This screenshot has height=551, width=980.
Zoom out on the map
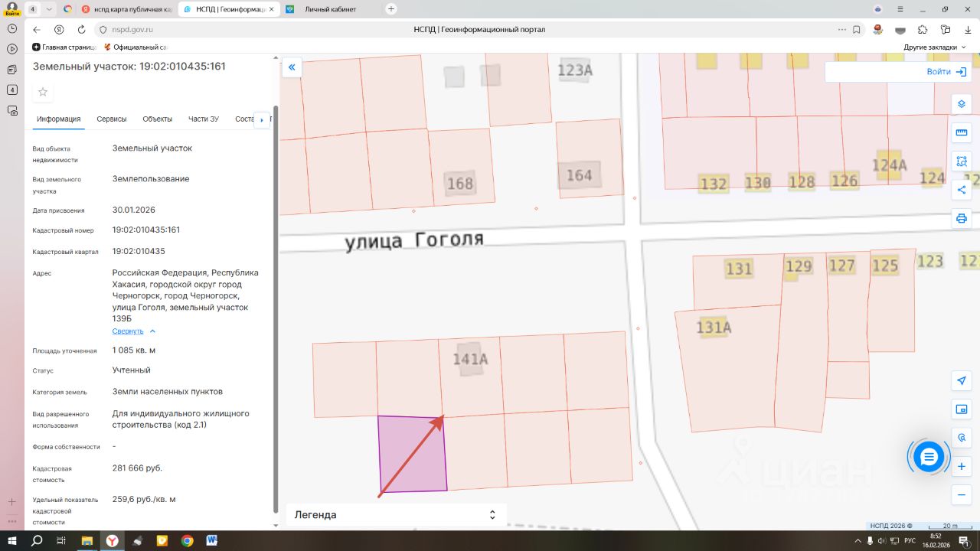[x=962, y=495]
